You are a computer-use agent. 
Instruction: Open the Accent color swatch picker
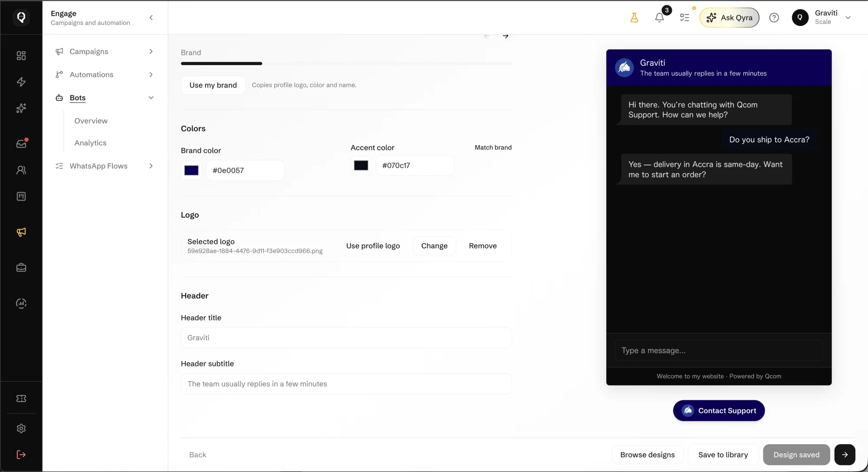(361, 165)
